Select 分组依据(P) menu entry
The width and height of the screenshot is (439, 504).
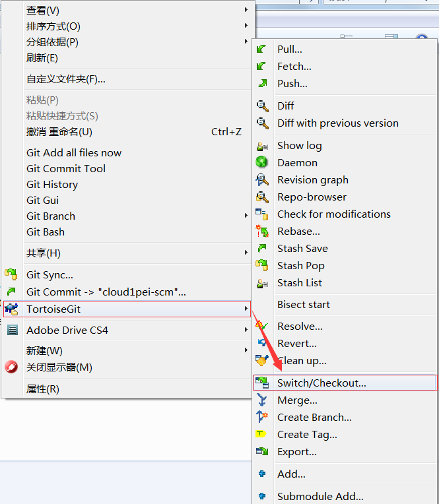click(127, 42)
